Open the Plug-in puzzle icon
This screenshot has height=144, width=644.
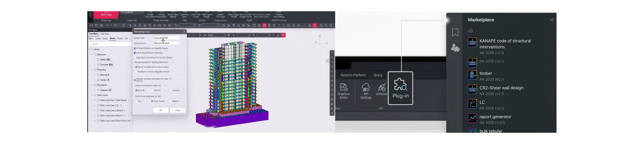point(400,85)
